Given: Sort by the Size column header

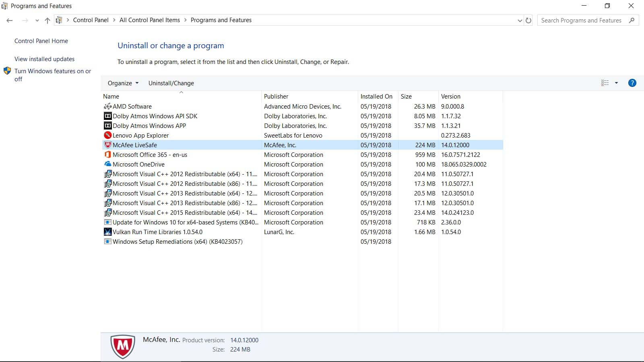Looking at the screenshot, I should click(x=418, y=97).
